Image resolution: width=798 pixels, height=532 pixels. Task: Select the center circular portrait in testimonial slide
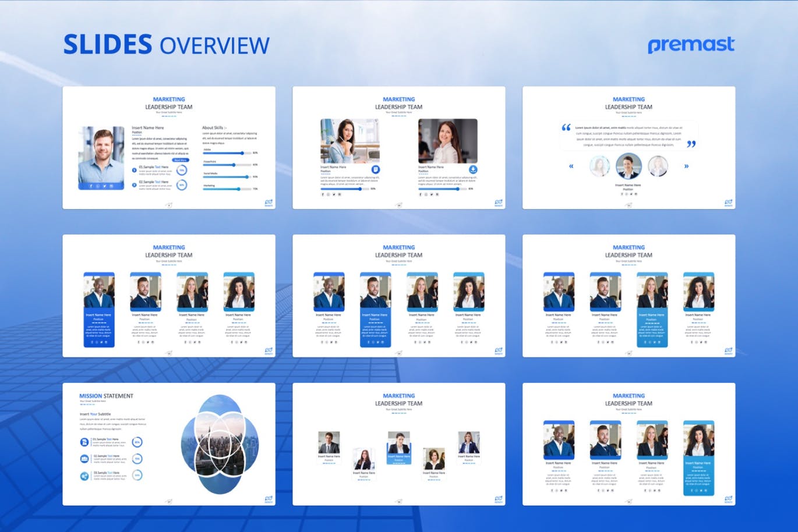point(628,166)
